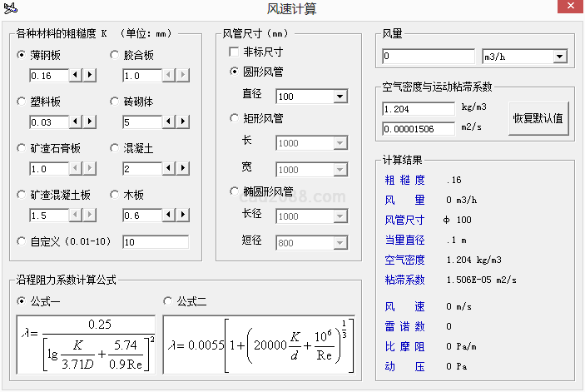The height and width of the screenshot is (392, 585).
Task: Choose the 木板 material option
Action: [116, 195]
